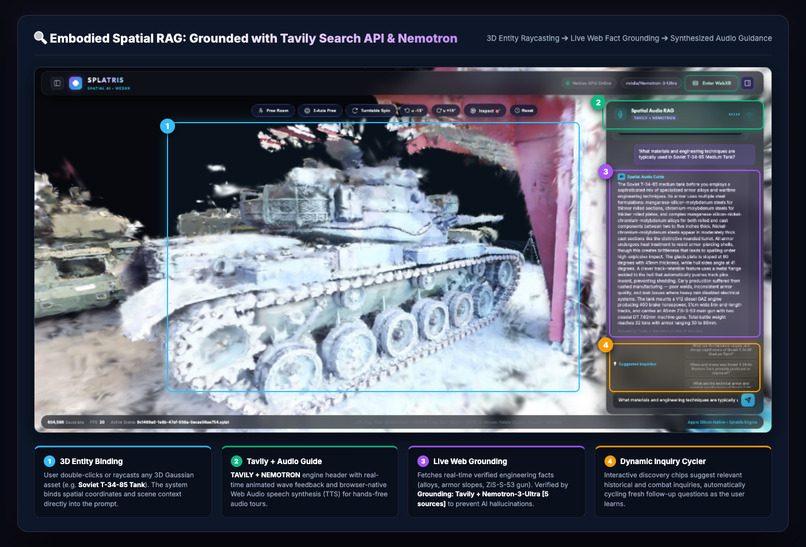806x547 pixels.
Task: Select the first suggested inquiry chip
Action: [721, 350]
